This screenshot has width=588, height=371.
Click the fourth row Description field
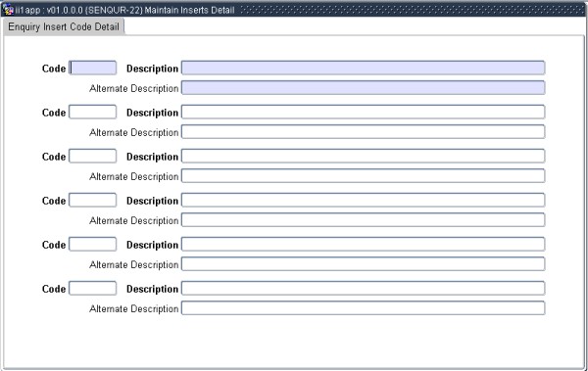(x=363, y=200)
